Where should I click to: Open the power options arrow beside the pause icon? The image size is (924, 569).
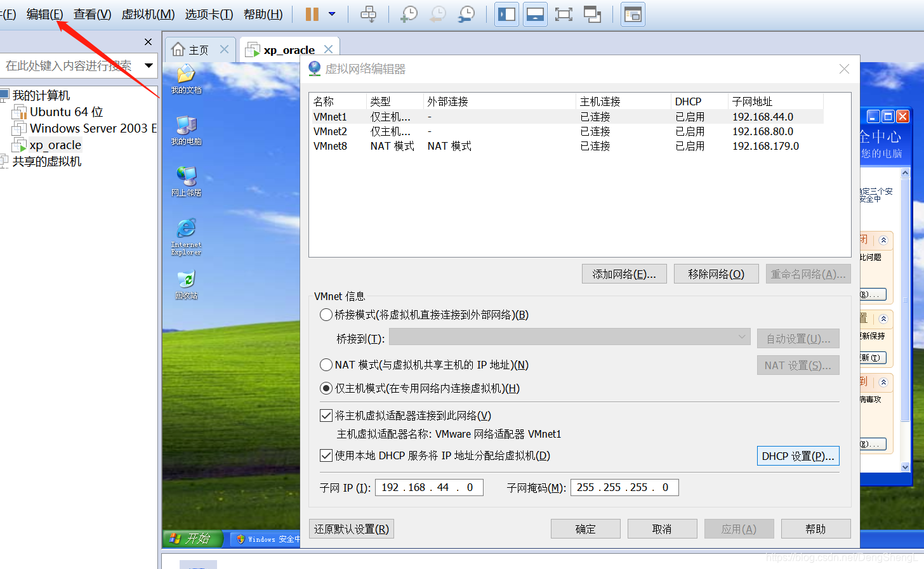point(332,14)
